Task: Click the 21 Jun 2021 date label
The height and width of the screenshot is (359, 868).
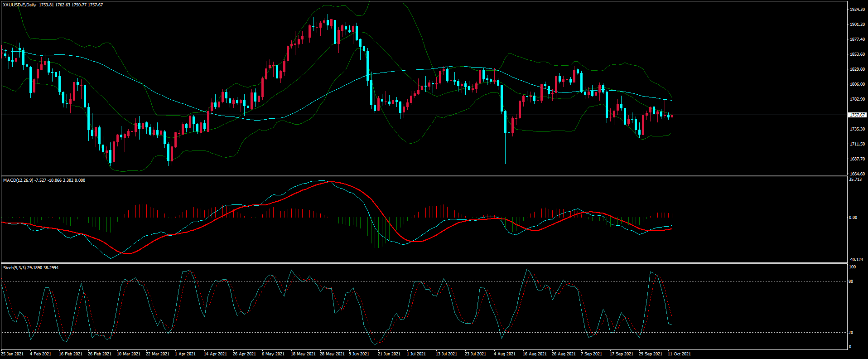Action: [389, 354]
